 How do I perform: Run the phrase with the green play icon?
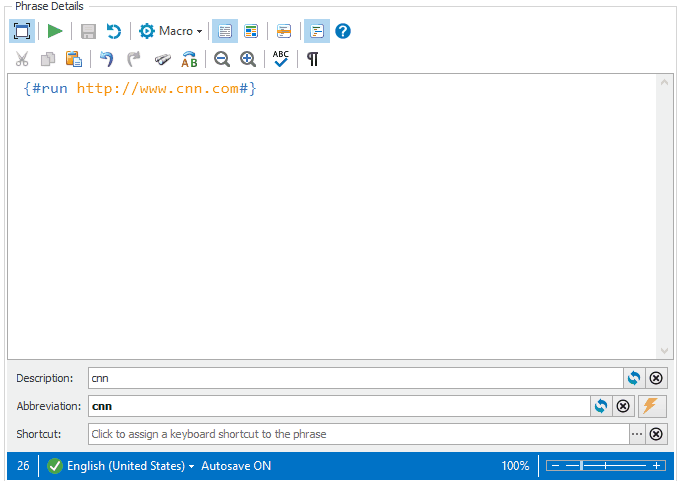tap(55, 31)
